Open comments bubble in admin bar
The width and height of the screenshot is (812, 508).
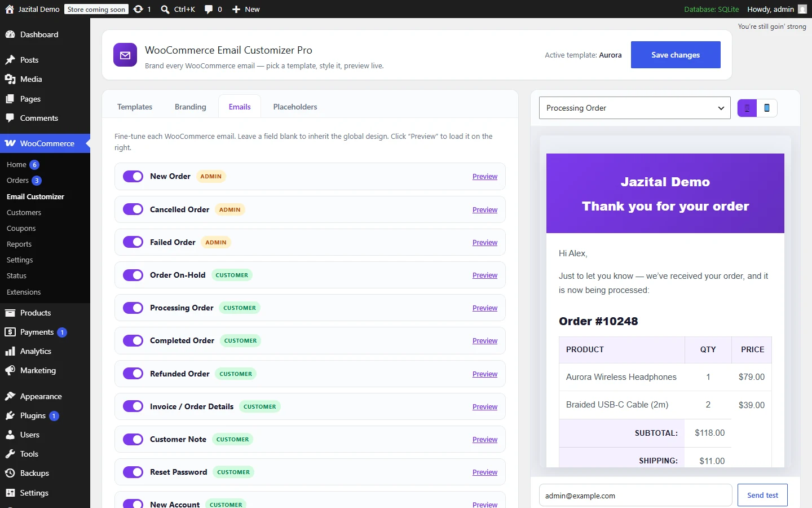pos(209,9)
